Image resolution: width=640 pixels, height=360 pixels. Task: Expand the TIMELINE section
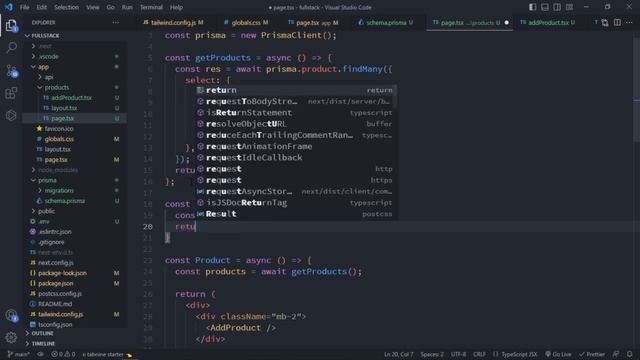[x=43, y=343]
